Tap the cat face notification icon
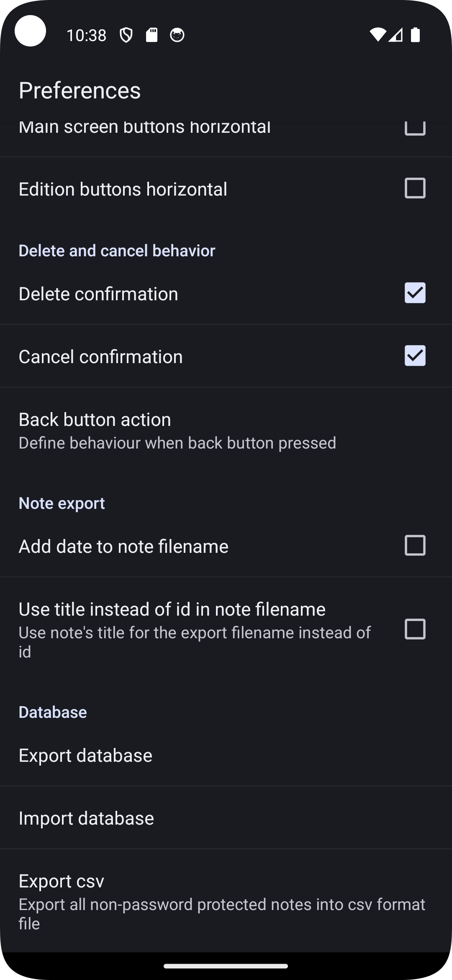Image resolution: width=452 pixels, height=980 pixels. click(177, 35)
